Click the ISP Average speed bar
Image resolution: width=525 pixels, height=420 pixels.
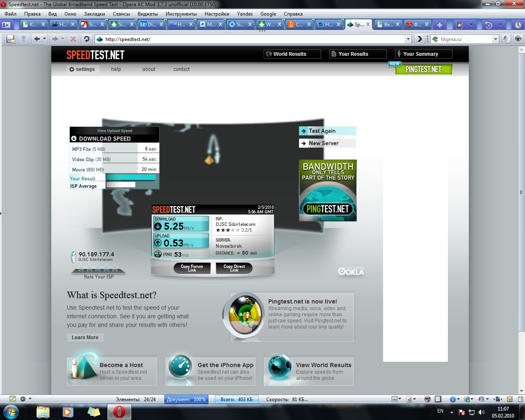click(121, 185)
